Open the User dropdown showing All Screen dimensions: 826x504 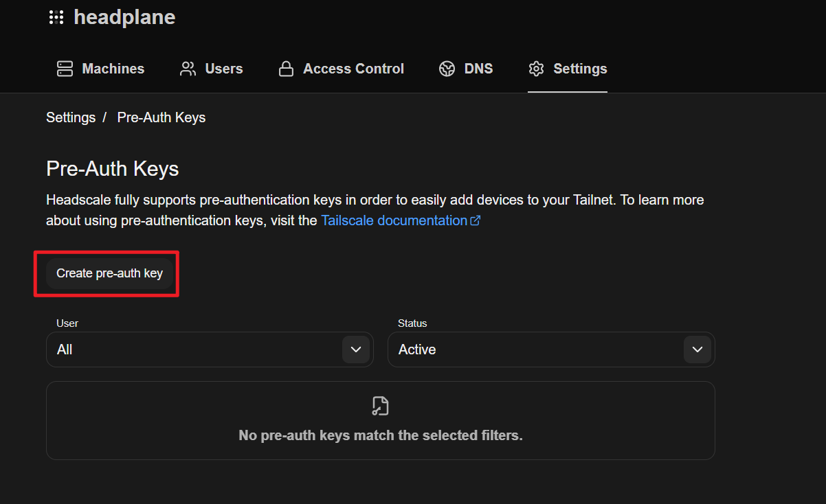192,350
